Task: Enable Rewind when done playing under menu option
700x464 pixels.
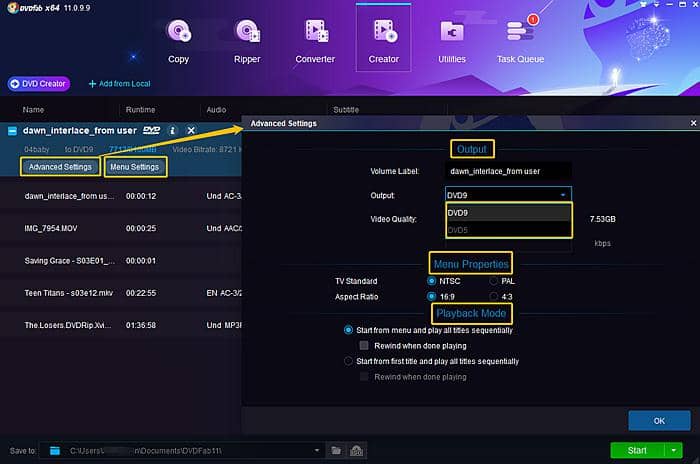Action: pos(365,345)
